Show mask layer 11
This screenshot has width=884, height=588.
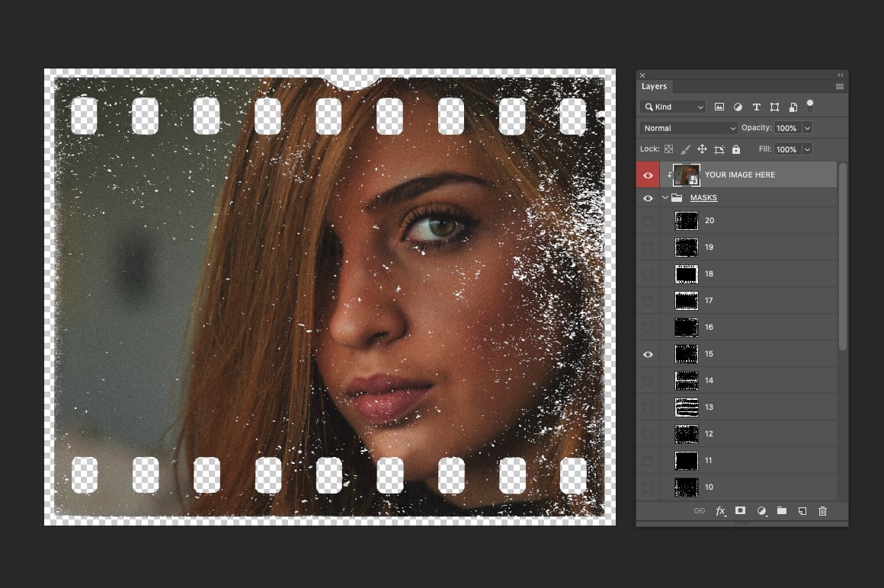pos(648,461)
